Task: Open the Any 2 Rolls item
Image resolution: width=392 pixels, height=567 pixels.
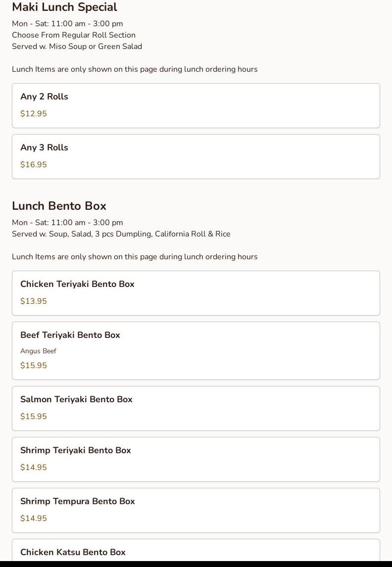Action: click(196, 105)
